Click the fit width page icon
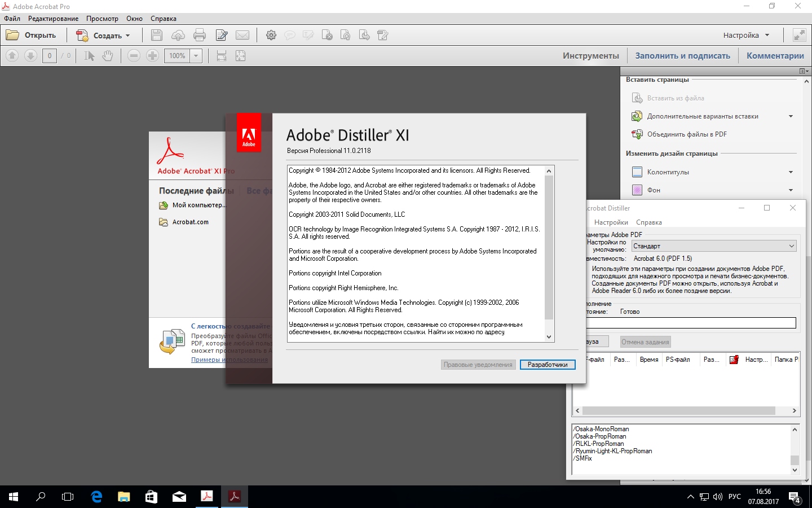812x508 pixels. [222, 55]
